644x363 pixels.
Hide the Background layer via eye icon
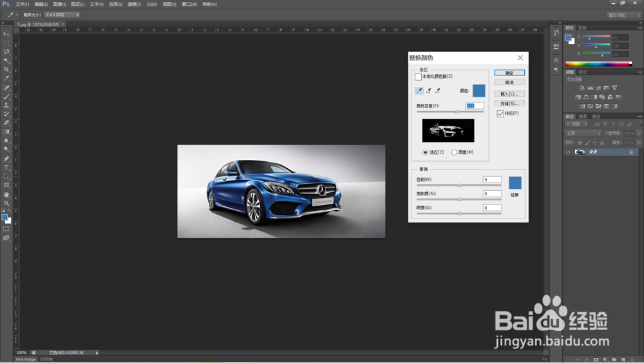click(569, 152)
